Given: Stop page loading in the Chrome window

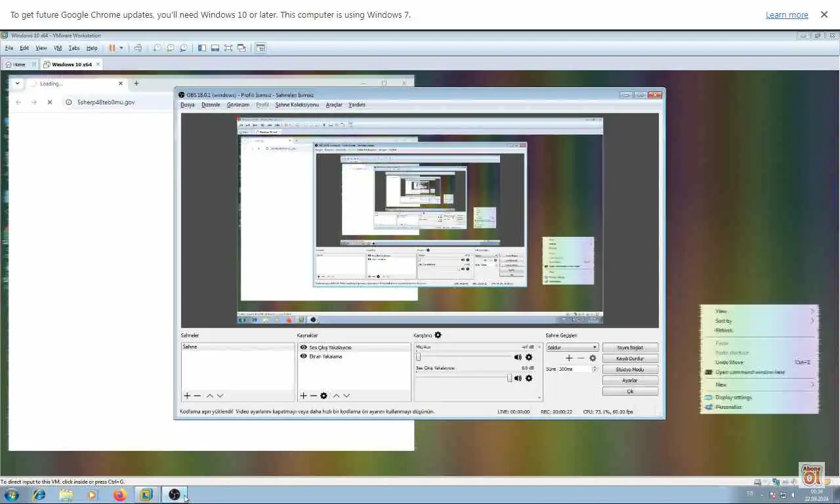Looking at the screenshot, I should (x=49, y=102).
